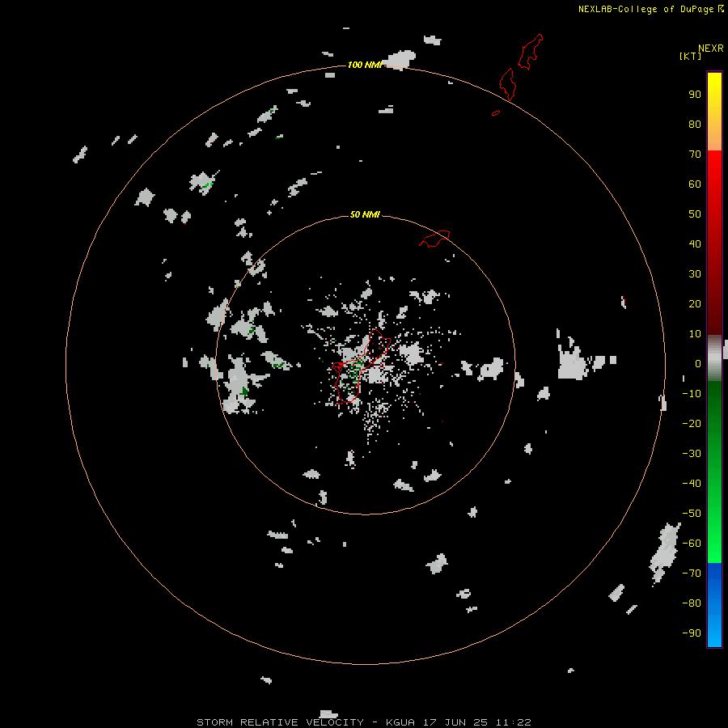Viewport: 728px width, 728px height.
Task: Click the NEXR label above the legend
Action: pyautogui.click(x=711, y=49)
